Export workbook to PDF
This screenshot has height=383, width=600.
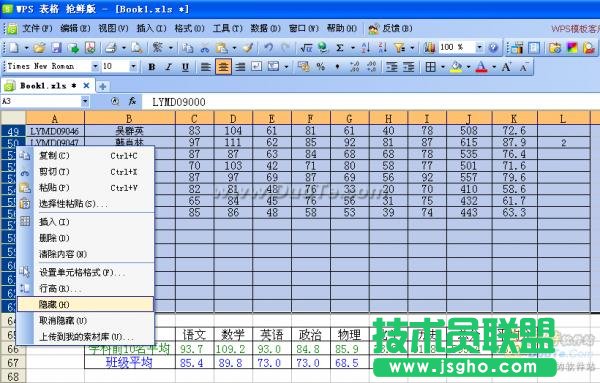[x=90, y=47]
